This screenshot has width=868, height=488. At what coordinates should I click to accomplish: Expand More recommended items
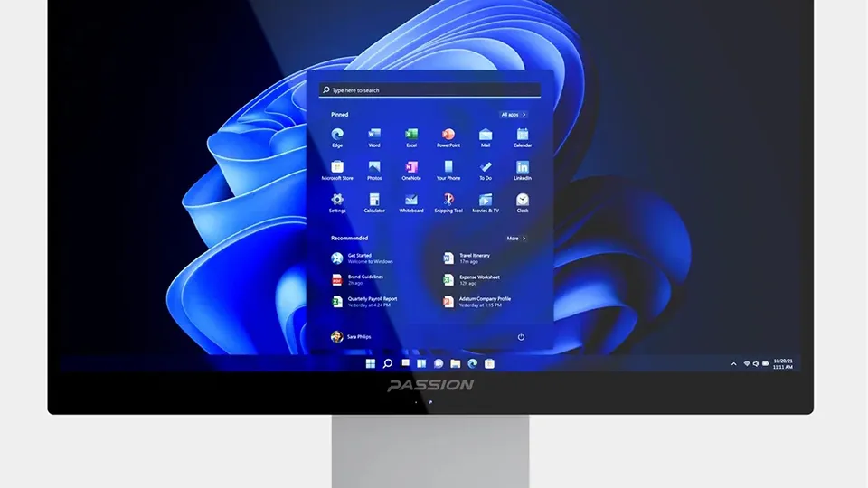pyautogui.click(x=516, y=239)
